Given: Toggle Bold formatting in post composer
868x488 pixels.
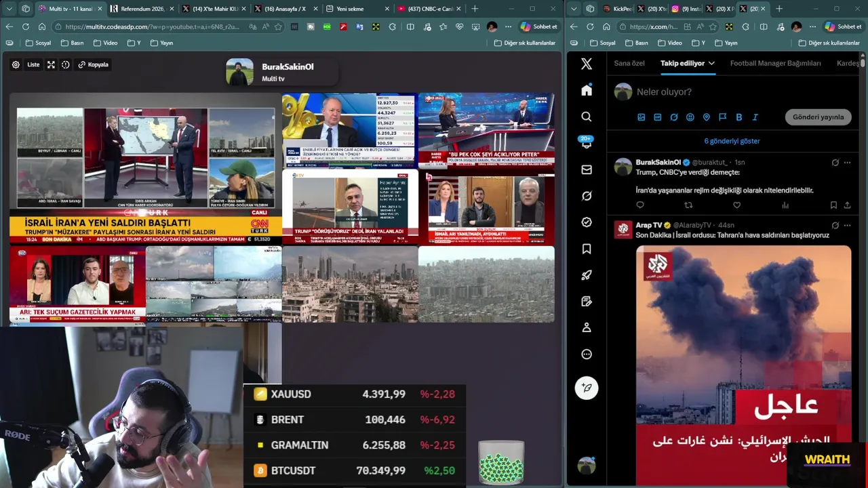Looking at the screenshot, I should click(739, 117).
